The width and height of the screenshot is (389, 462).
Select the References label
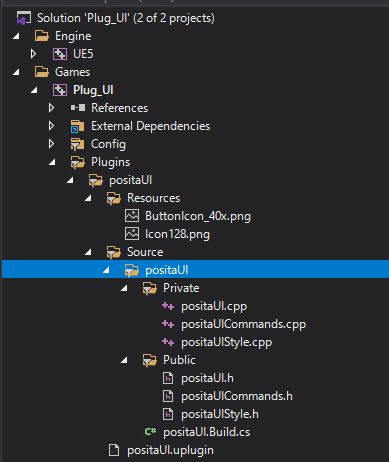(120, 108)
